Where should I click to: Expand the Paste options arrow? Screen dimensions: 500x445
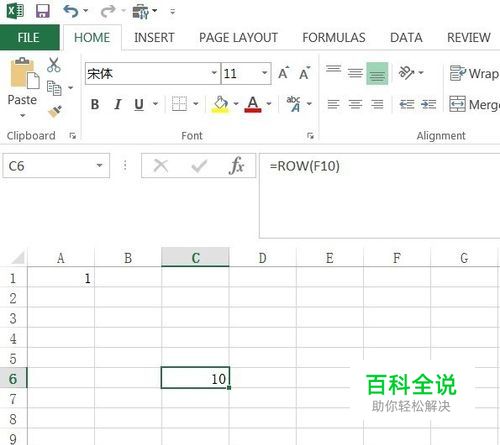coord(22,115)
